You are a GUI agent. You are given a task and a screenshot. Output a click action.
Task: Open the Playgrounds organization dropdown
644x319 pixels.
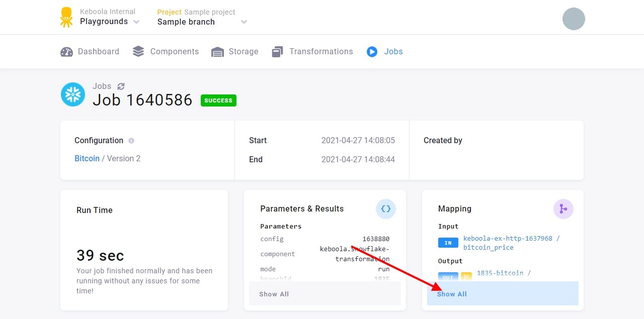[110, 22]
